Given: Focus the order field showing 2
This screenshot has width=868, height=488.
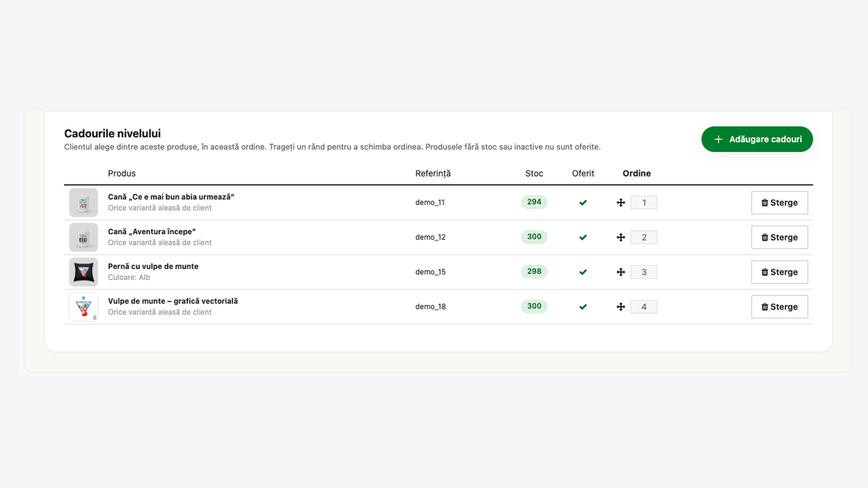Looking at the screenshot, I should pyautogui.click(x=644, y=237).
